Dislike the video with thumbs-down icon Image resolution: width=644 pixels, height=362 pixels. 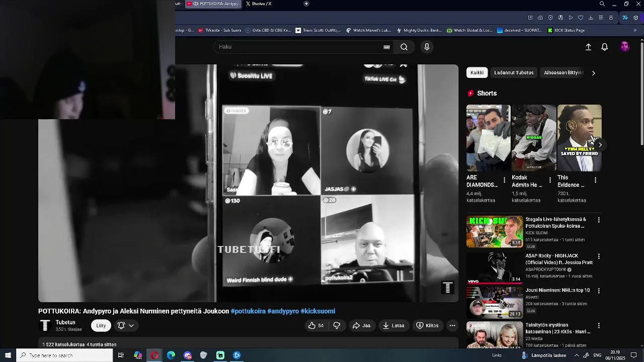coord(337,325)
